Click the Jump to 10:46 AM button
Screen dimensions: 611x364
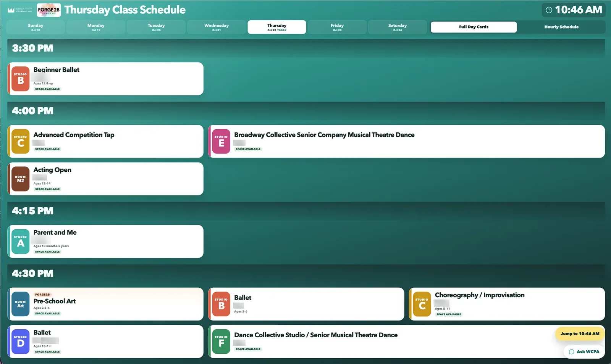[580, 333]
